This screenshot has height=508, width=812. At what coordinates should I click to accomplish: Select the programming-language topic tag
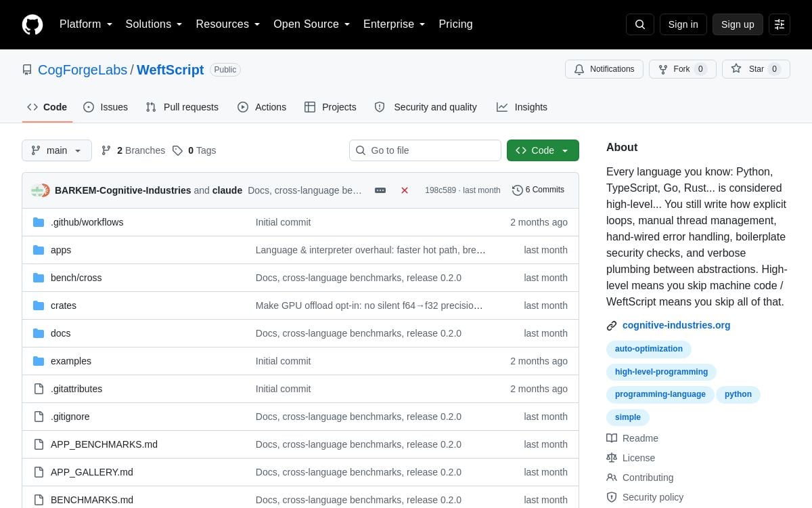[x=660, y=395]
